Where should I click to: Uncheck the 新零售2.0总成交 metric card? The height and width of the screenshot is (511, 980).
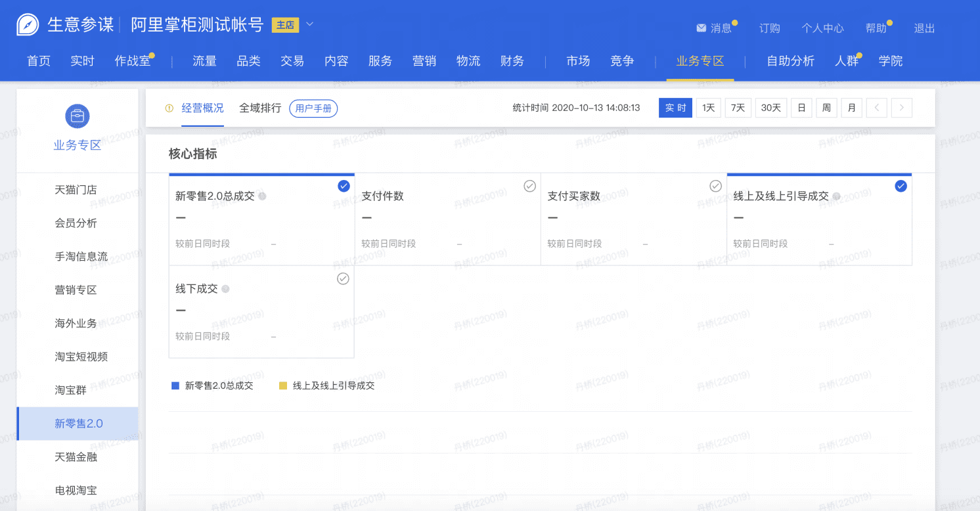pyautogui.click(x=344, y=187)
